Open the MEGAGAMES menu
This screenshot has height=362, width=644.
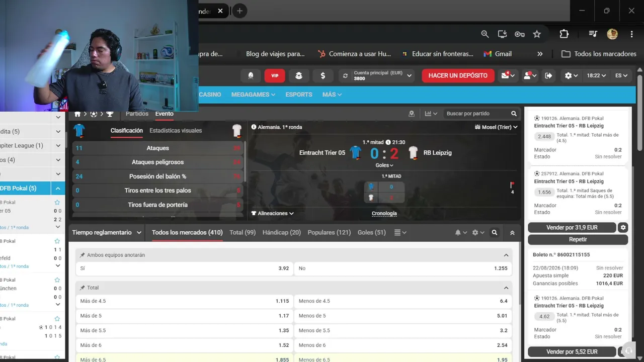[253, 95]
